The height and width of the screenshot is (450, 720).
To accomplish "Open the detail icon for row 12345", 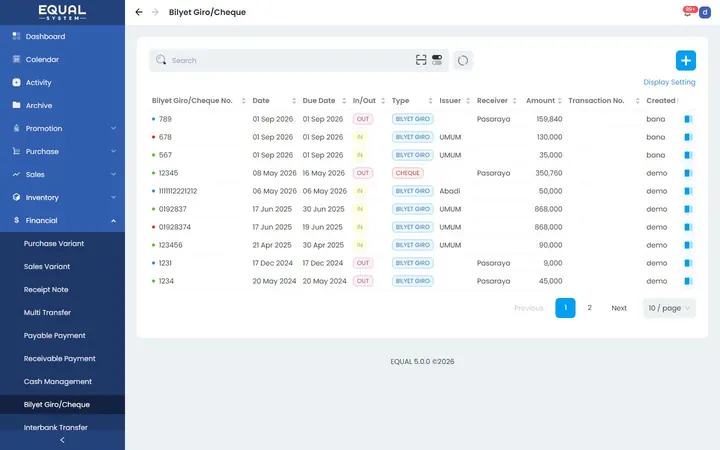I will pyautogui.click(x=688, y=173).
